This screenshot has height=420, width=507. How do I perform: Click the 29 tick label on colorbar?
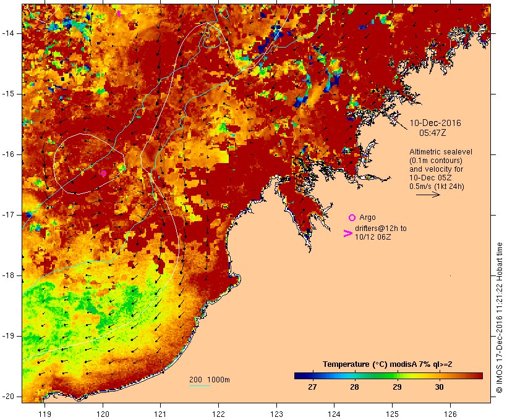tap(397, 387)
